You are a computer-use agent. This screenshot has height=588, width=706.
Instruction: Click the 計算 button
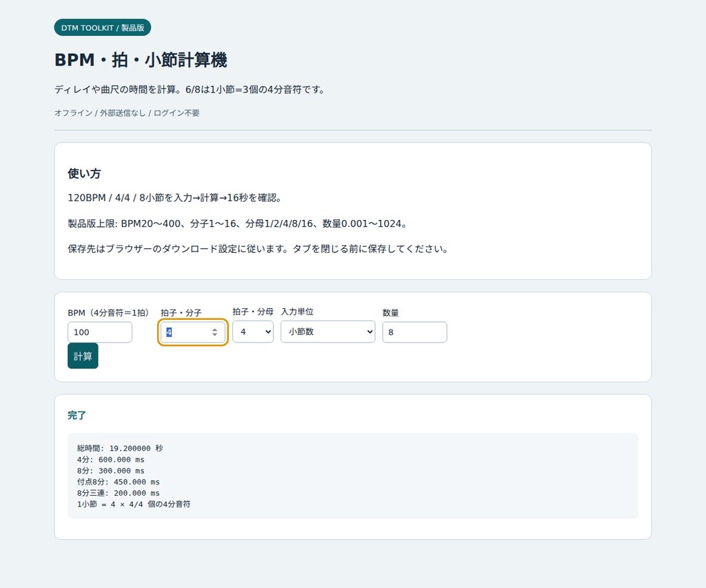(83, 356)
